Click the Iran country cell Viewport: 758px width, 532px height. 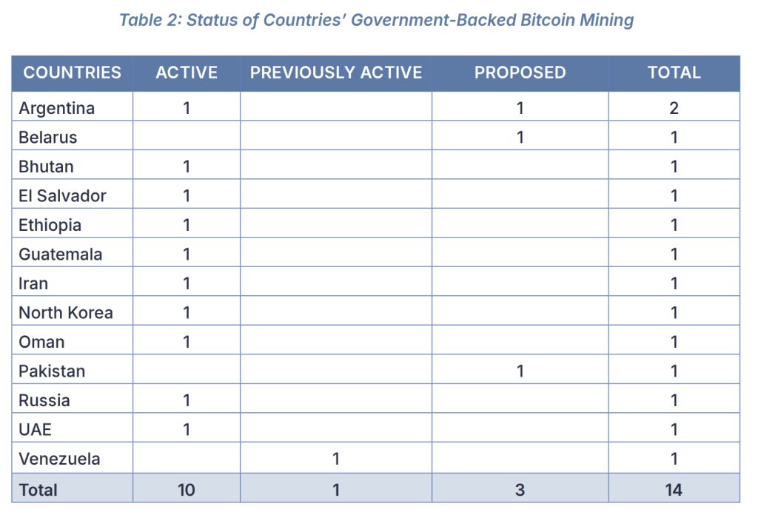(x=33, y=283)
